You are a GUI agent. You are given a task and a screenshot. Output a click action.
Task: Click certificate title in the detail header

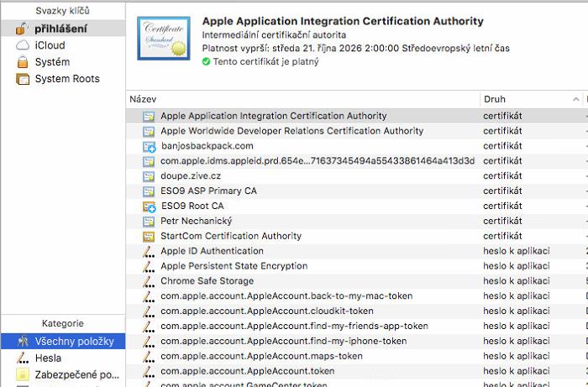[343, 21]
